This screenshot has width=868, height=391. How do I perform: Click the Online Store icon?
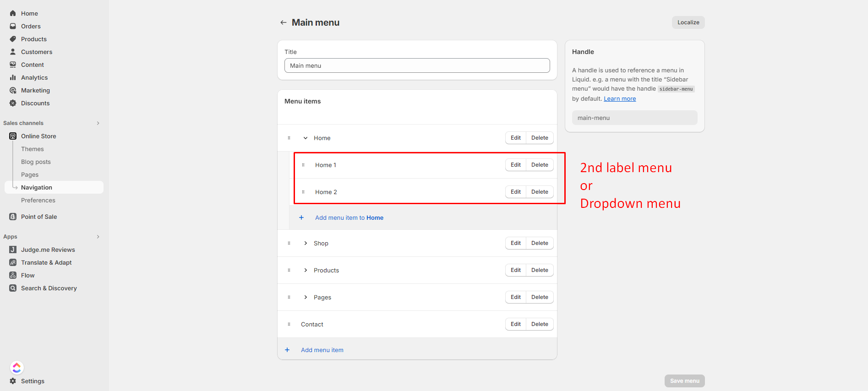coord(13,136)
